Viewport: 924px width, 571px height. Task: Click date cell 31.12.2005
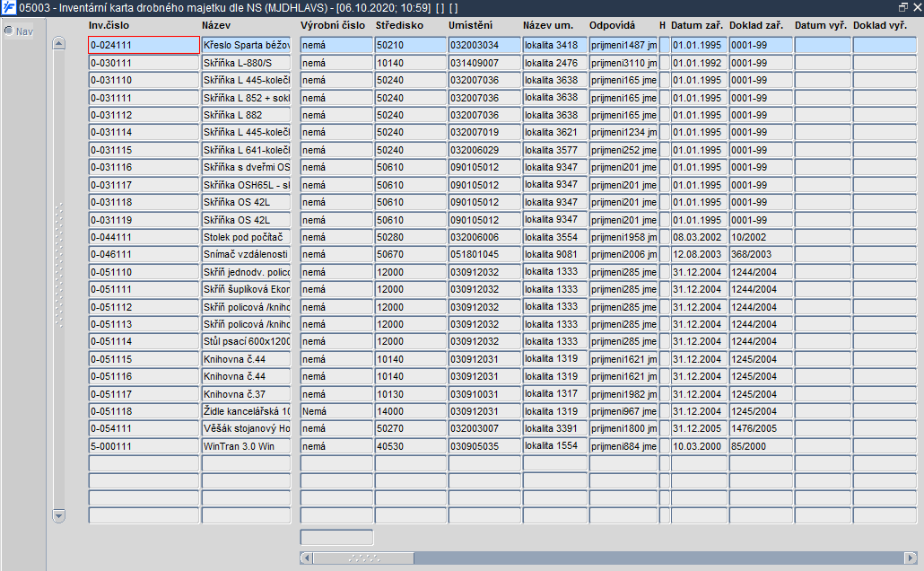pyautogui.click(x=700, y=428)
